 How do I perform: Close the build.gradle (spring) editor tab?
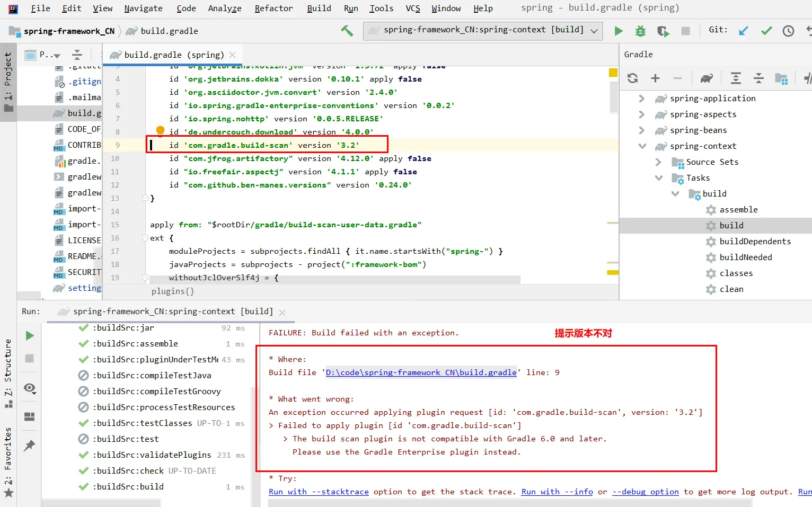click(x=233, y=55)
